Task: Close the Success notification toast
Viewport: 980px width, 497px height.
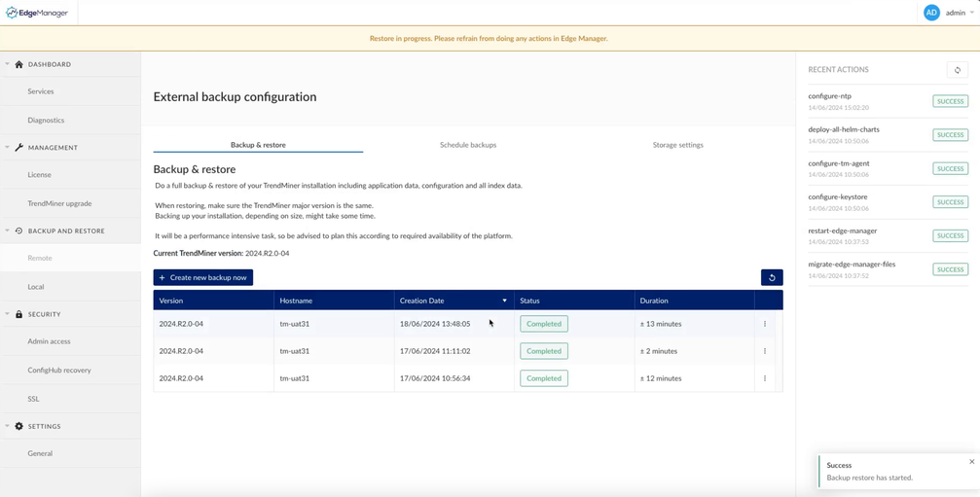Action: coord(971,462)
